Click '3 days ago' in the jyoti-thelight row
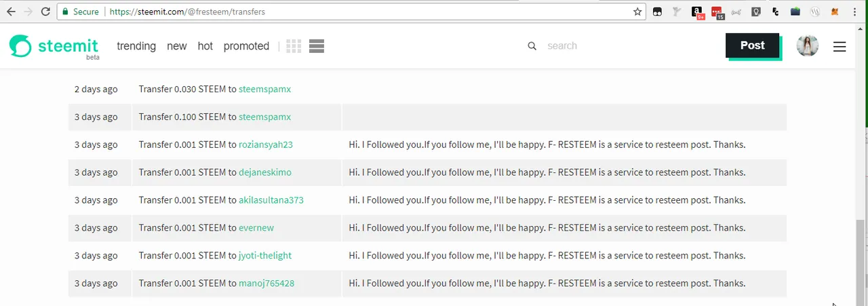This screenshot has width=868, height=306. click(x=96, y=256)
